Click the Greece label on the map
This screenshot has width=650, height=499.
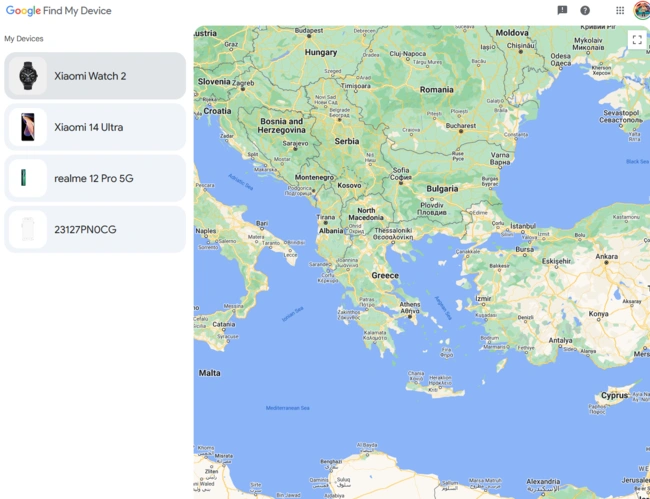(x=385, y=275)
